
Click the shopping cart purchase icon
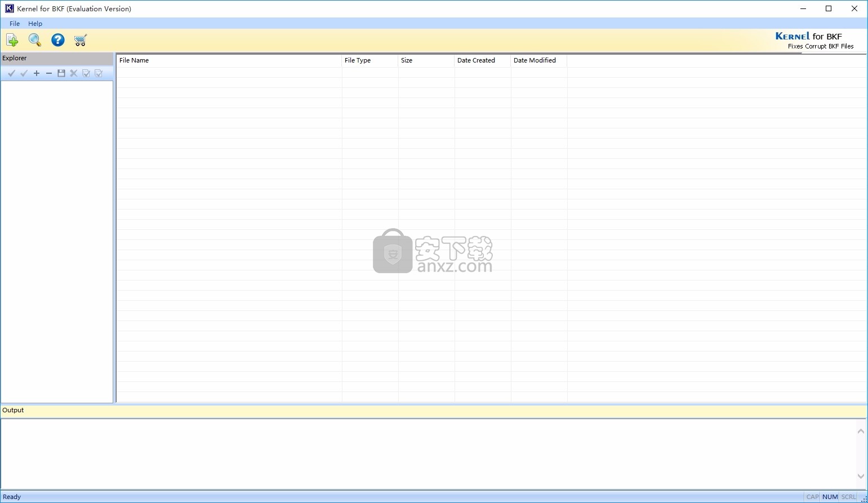click(81, 40)
